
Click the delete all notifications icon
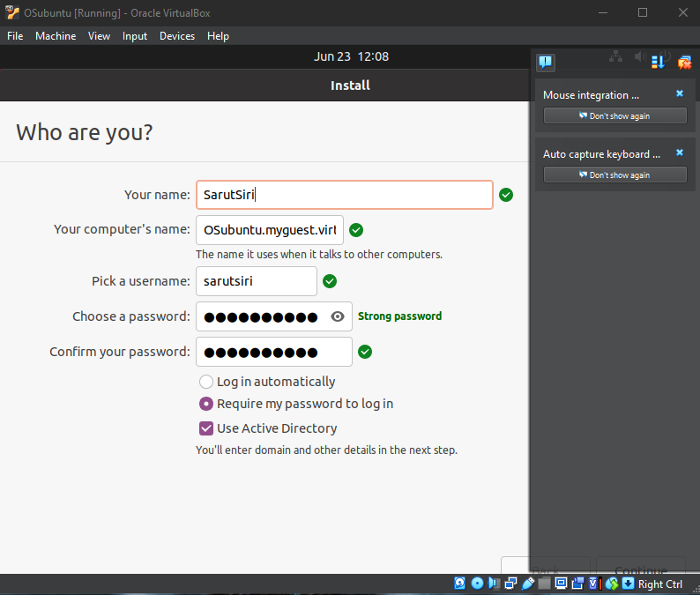(684, 62)
